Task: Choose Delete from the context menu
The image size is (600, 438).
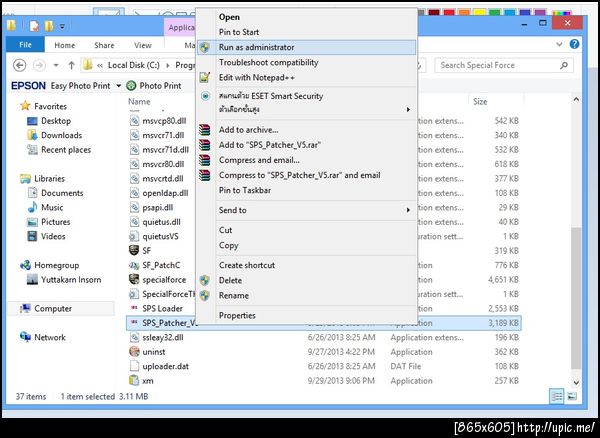Action: point(307,280)
